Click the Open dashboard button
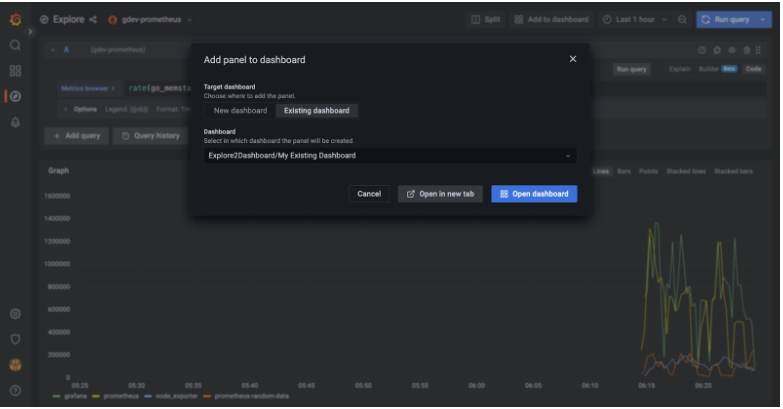 pyautogui.click(x=534, y=194)
